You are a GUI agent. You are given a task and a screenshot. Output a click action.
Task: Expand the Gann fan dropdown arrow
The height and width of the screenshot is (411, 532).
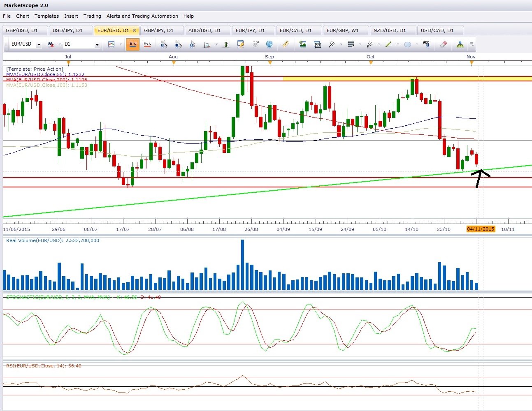click(379, 44)
